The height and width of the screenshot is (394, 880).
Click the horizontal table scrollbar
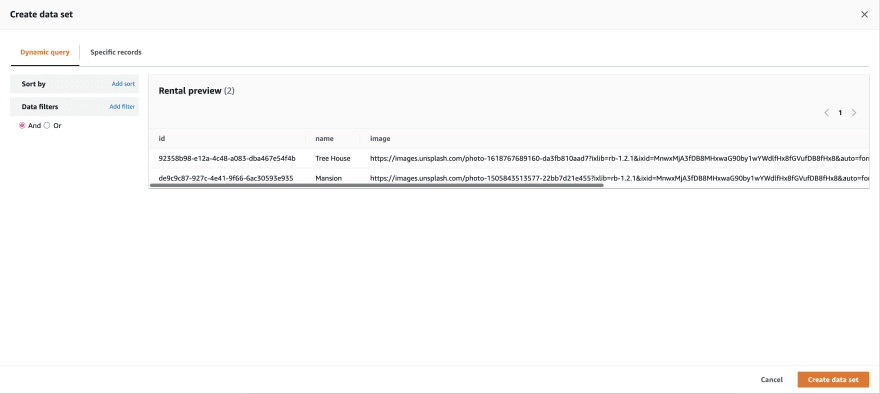[x=377, y=185]
